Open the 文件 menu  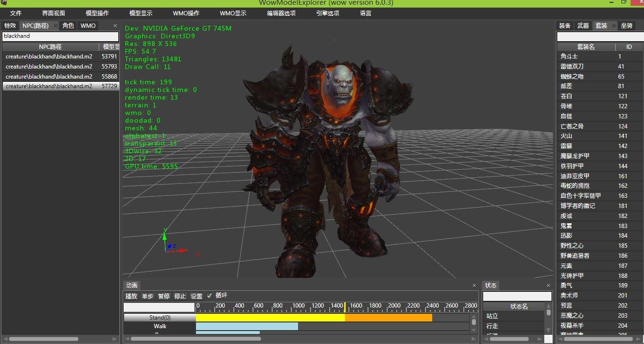(16, 13)
